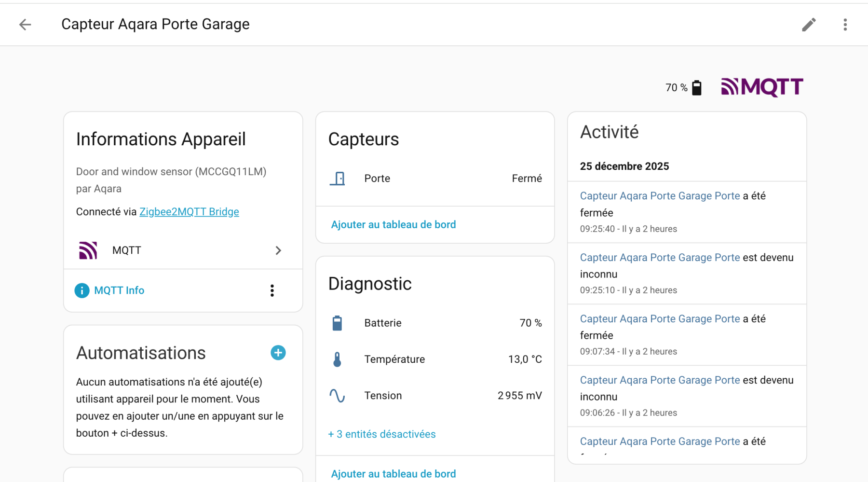Image resolution: width=868 pixels, height=482 pixels.
Task: Open the top-right three-dot menu
Action: (845, 25)
